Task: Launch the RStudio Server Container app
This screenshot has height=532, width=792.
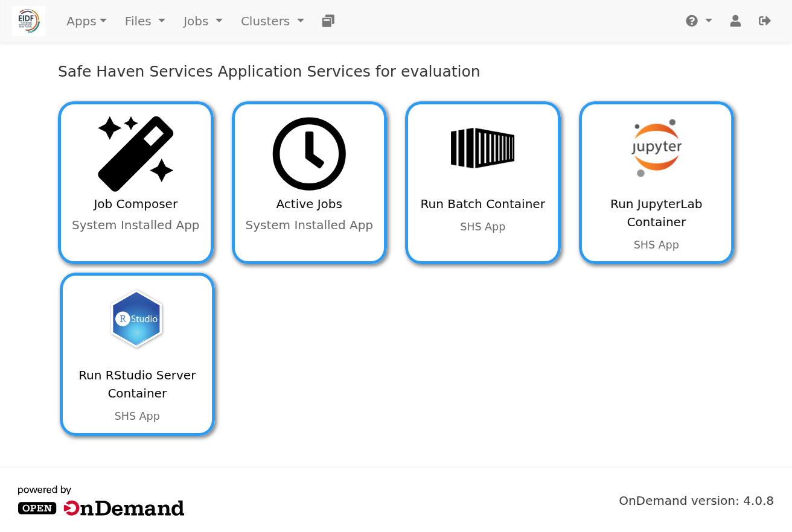Action: point(137,353)
